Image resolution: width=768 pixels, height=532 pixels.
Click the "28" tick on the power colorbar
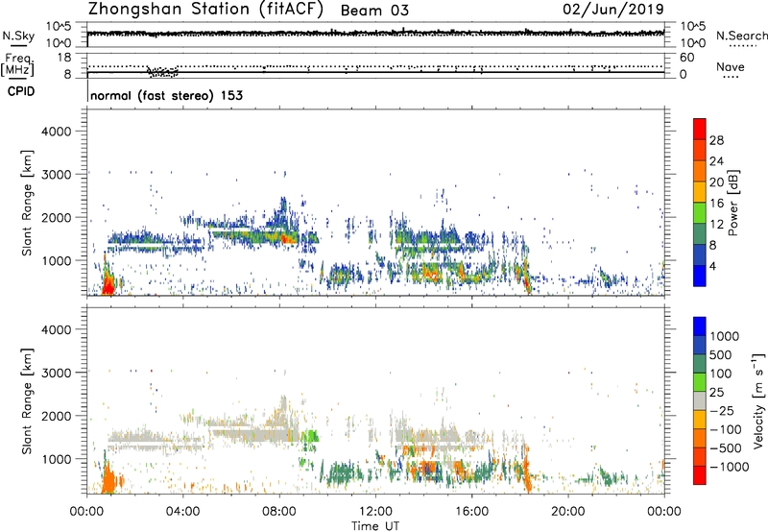point(716,140)
